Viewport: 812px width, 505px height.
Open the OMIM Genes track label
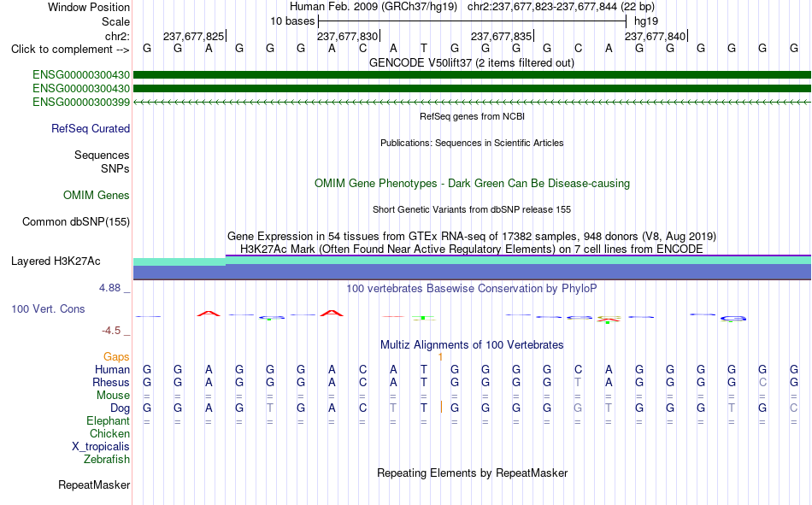(x=96, y=196)
